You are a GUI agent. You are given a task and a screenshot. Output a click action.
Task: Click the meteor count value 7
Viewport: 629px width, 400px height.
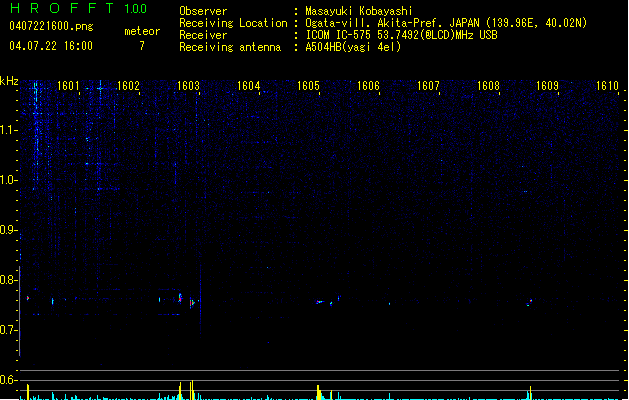coord(142,46)
